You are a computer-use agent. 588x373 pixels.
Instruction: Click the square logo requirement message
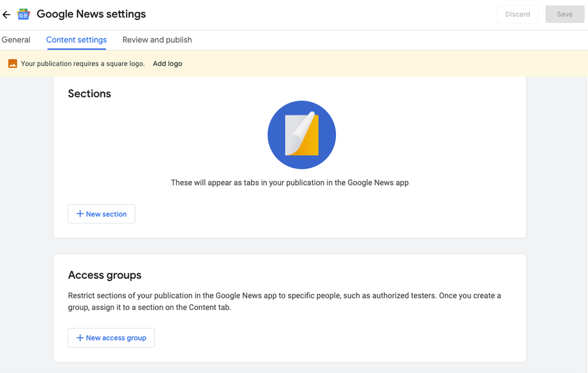(x=83, y=64)
